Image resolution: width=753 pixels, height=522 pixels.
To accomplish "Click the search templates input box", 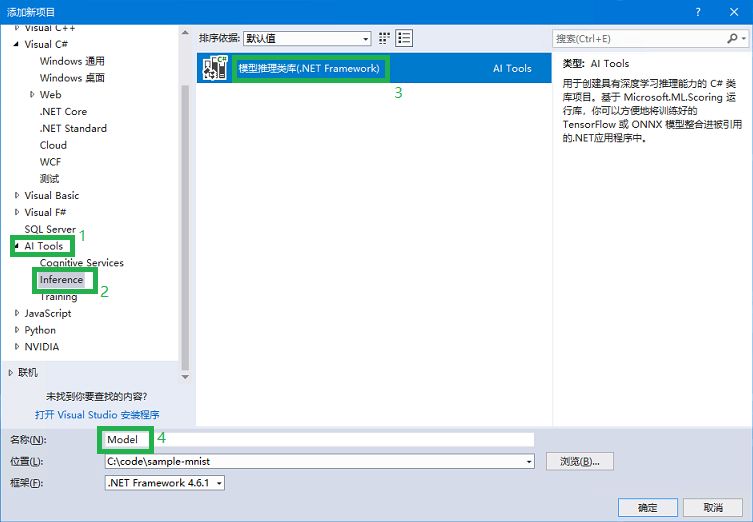I will pyautogui.click(x=639, y=38).
